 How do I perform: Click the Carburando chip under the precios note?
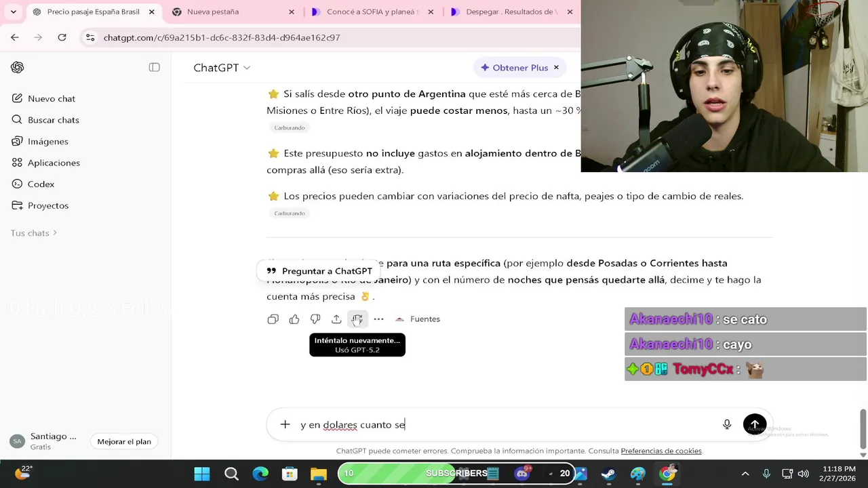290,213
